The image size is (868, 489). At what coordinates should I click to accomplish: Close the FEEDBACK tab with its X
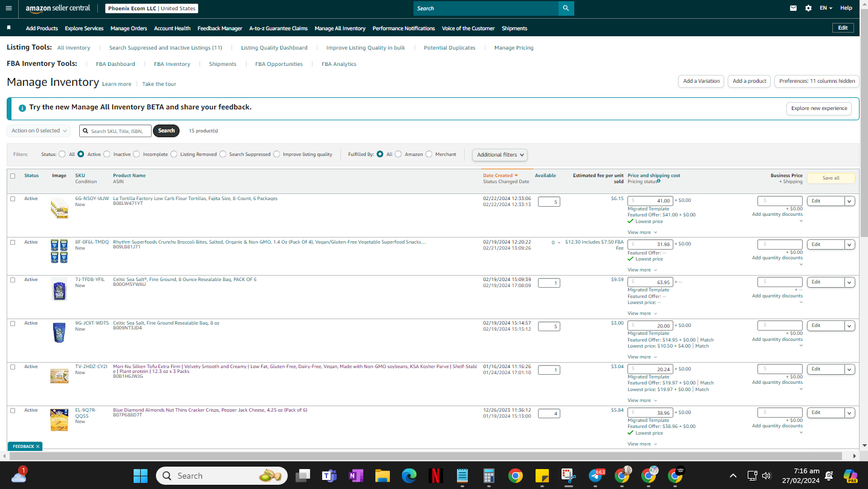click(x=37, y=447)
